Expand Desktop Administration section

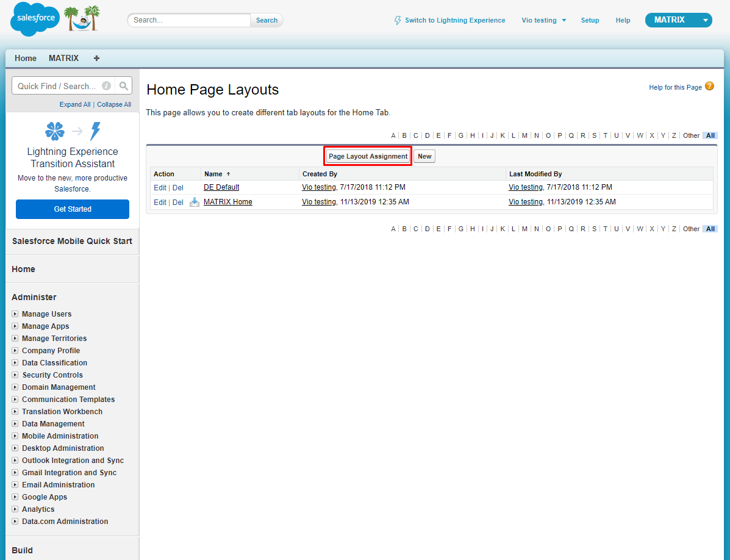pyautogui.click(x=15, y=448)
